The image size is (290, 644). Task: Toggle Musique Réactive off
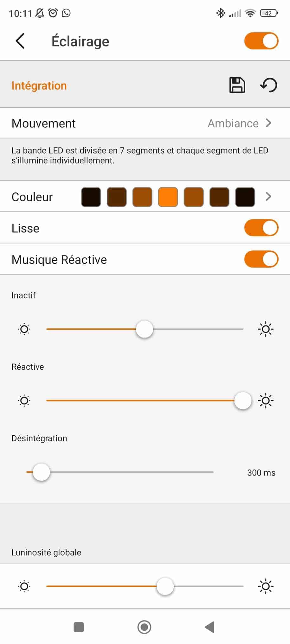tap(261, 259)
